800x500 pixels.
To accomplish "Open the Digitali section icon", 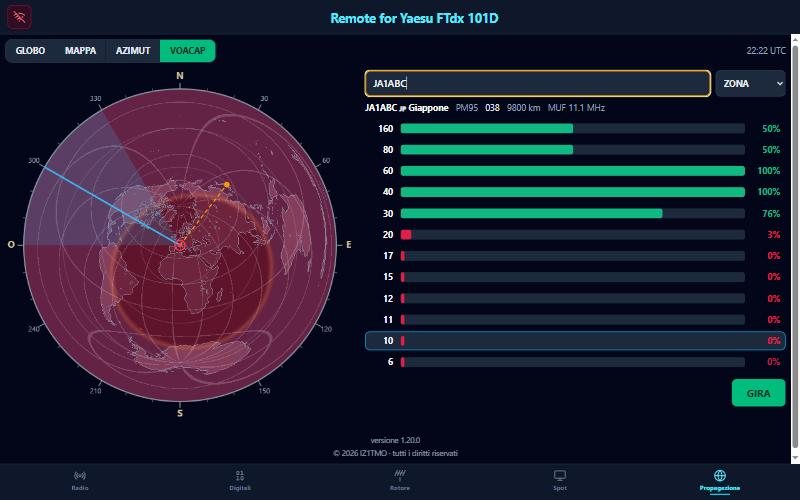I will pos(240,476).
